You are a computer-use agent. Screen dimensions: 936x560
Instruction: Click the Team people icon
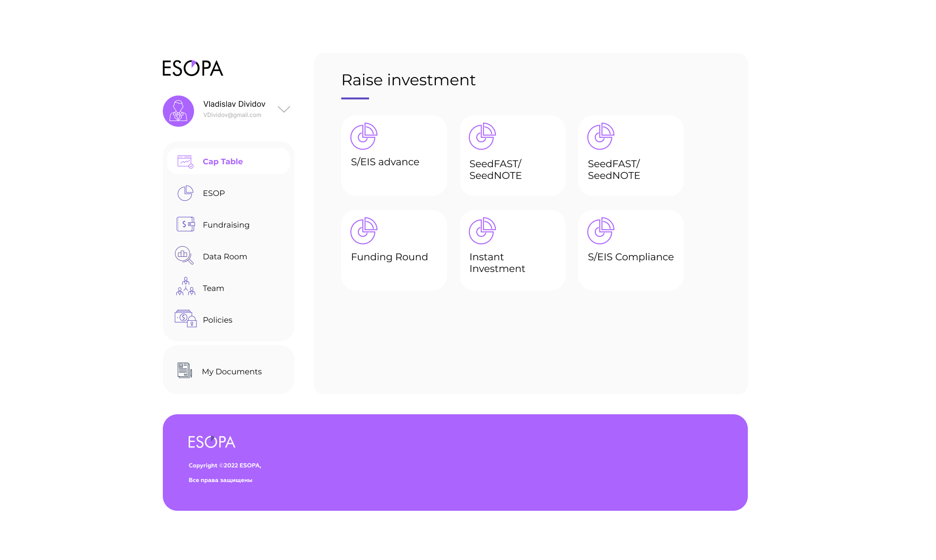pyautogui.click(x=185, y=287)
